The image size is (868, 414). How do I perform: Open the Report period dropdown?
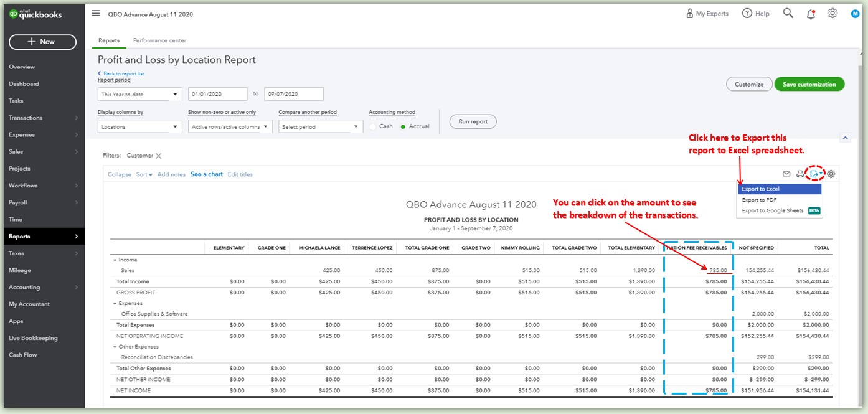coord(139,94)
